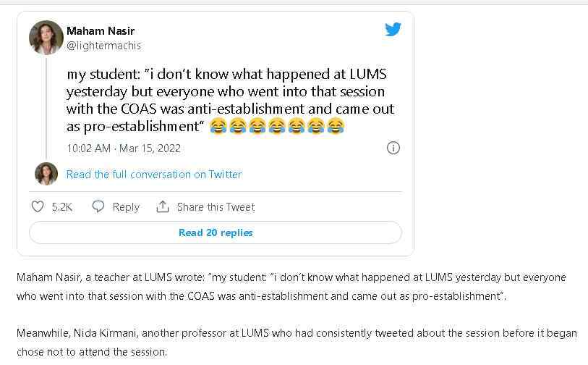Select Share this Tweet

pyautogui.click(x=216, y=206)
